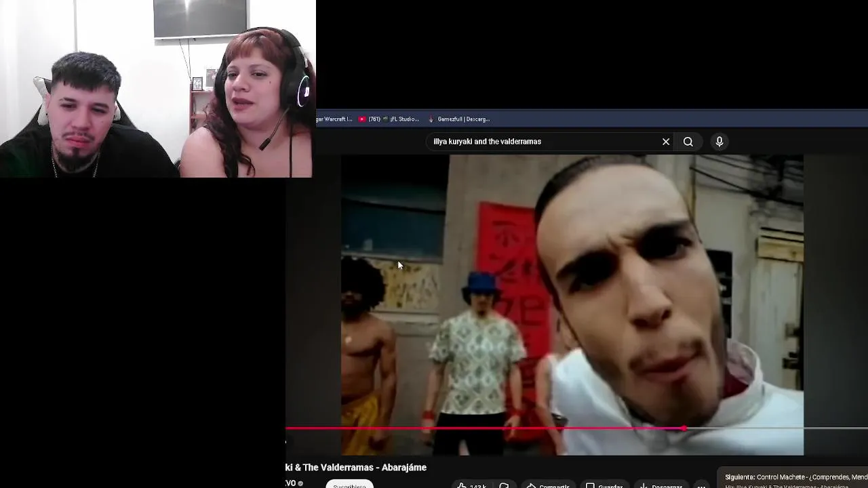Open the Warcraft bookmark in bookmarks bar
Screen dimensions: 868x488
click(x=334, y=119)
